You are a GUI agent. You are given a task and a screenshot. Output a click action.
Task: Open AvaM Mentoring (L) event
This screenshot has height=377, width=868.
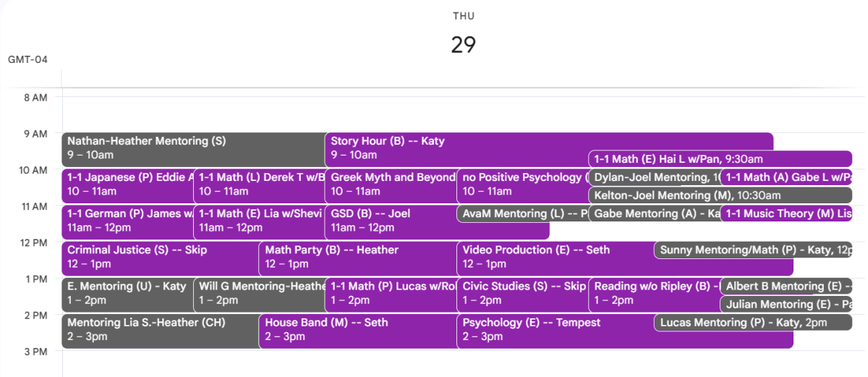523,213
